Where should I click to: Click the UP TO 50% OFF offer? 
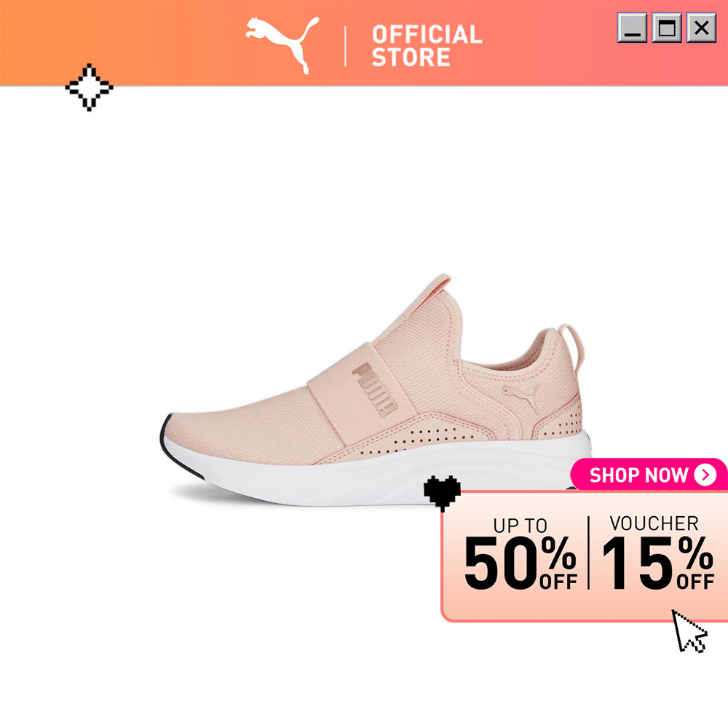click(521, 553)
